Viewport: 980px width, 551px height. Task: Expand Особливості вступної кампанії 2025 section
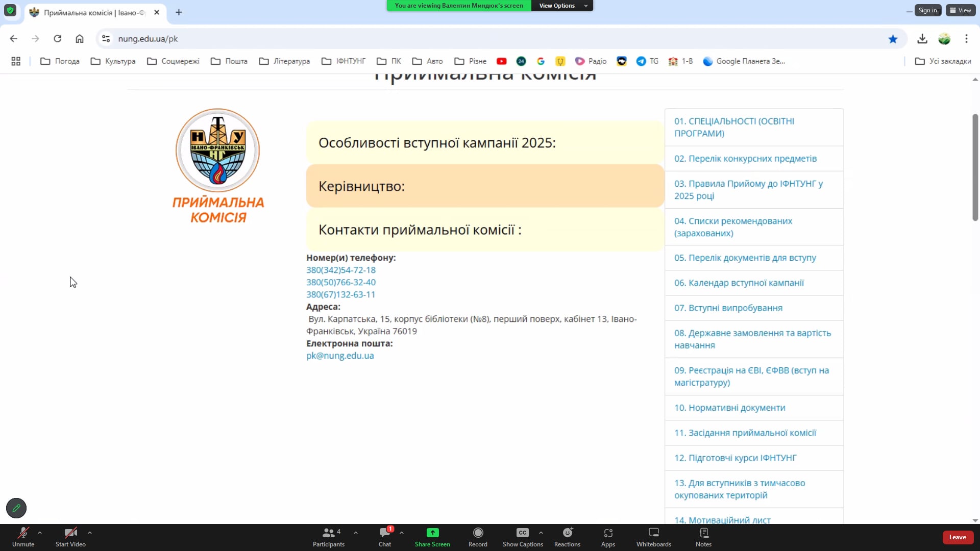485,142
